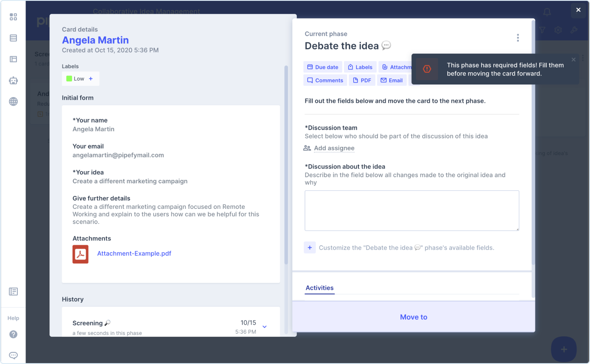
Task: Open the notifications bell icon
Action: point(547,12)
